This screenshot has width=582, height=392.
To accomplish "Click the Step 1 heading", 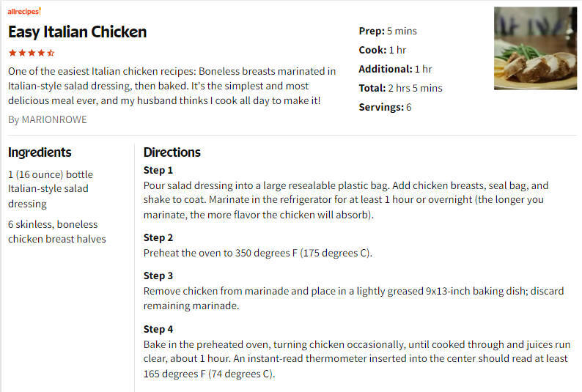I will 158,170.
